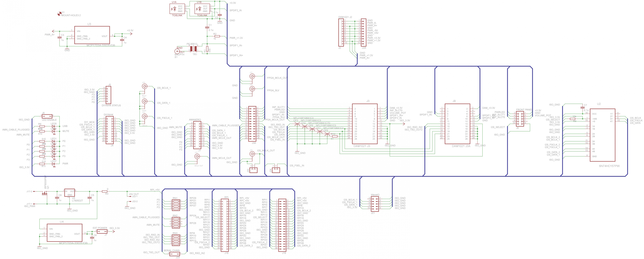
Task: Click the MOUNT-HOLE3.2 label
Action: pyautogui.click(x=71, y=15)
